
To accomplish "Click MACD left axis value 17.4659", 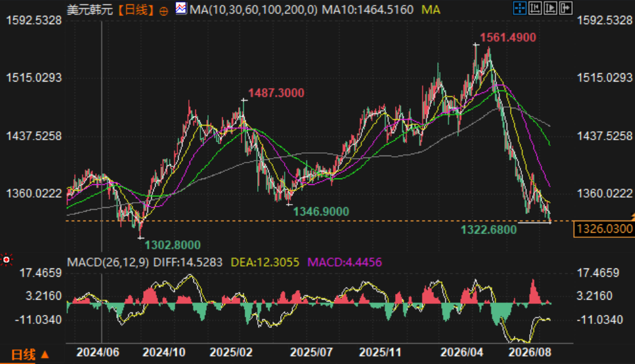I will [x=41, y=273].
